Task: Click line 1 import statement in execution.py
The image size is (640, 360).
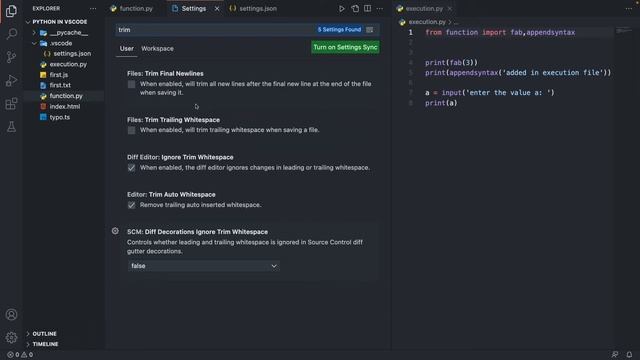Action: tap(500, 33)
